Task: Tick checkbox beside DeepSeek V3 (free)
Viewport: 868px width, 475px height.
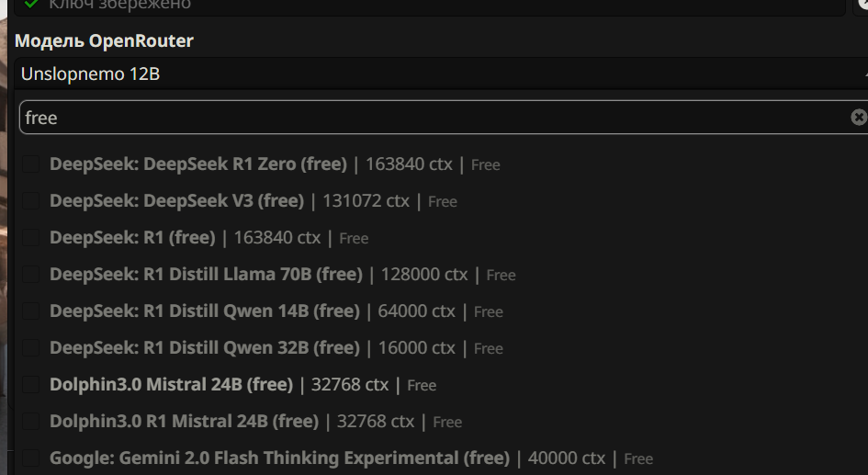Action: point(30,201)
